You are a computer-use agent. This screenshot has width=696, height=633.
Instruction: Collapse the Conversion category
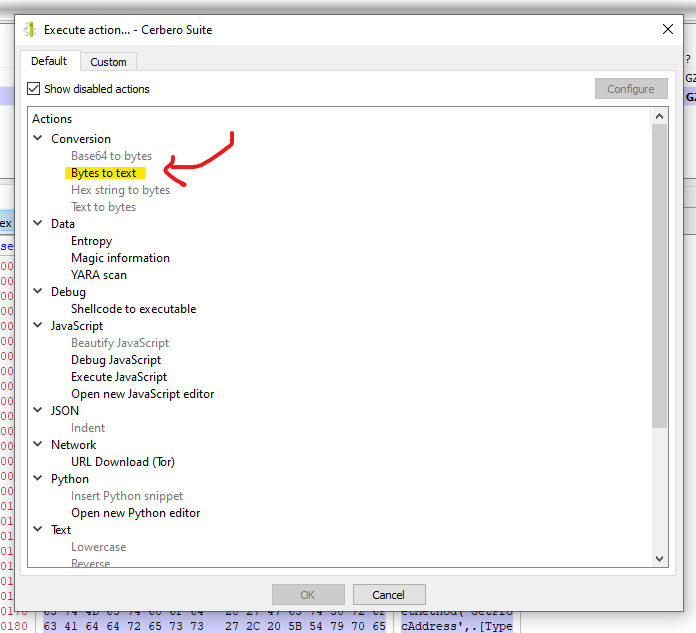(38, 139)
